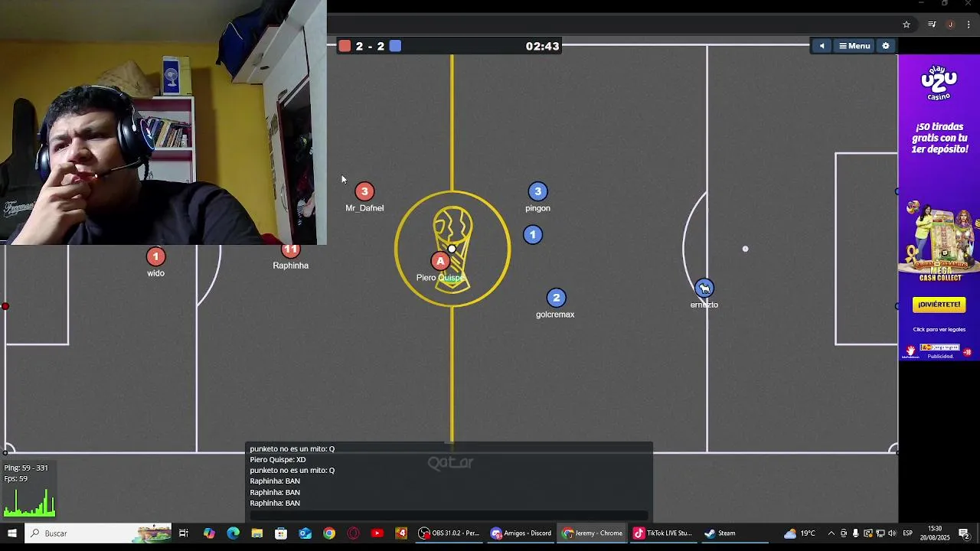980x551 pixels.
Task: Open the game Menu
Action: 854,46
